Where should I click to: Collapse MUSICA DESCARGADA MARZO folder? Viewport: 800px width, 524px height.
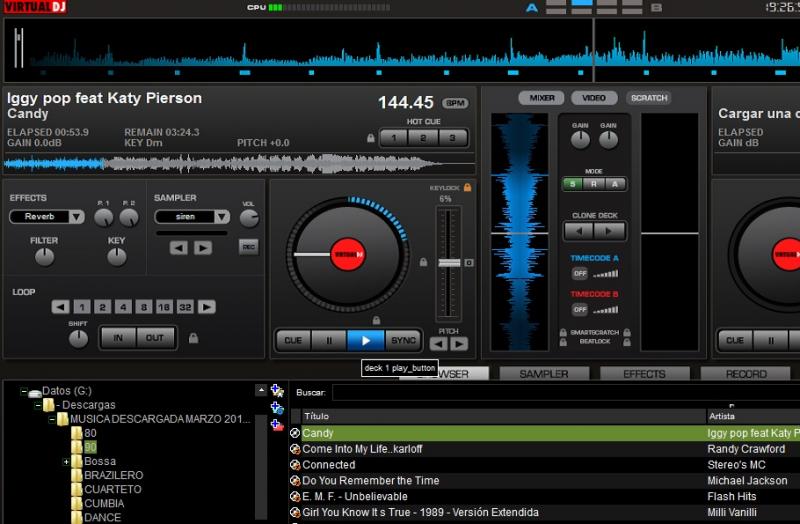tap(52, 419)
